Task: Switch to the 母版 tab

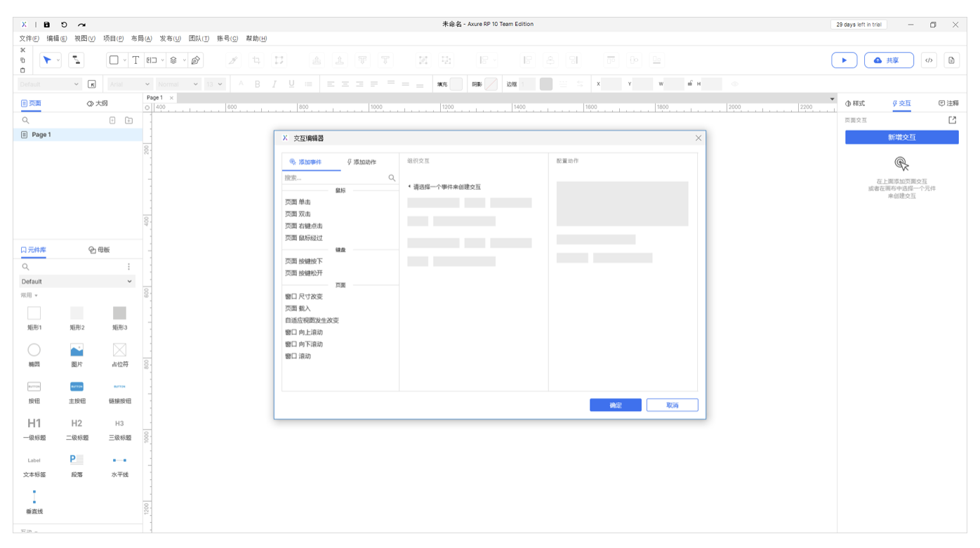Action: tap(99, 249)
